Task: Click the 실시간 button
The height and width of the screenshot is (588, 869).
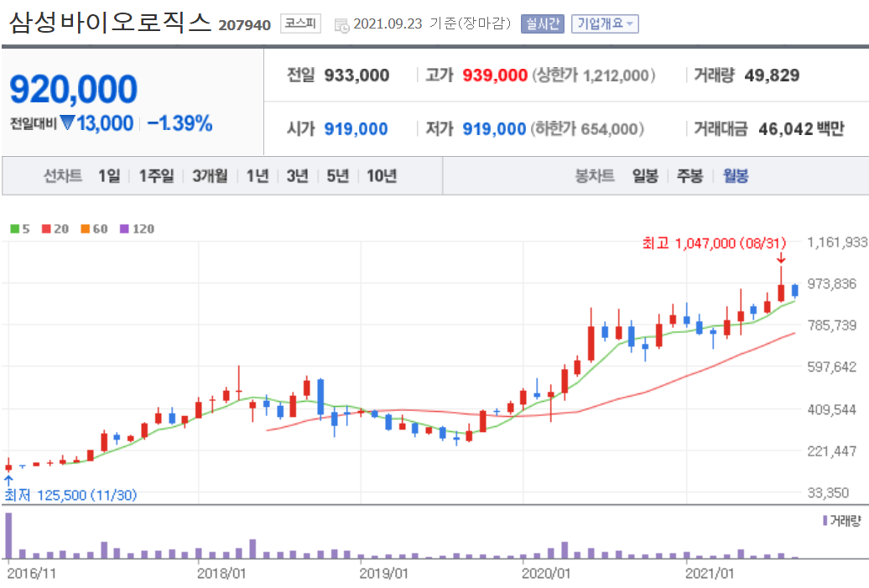Action: point(543,23)
